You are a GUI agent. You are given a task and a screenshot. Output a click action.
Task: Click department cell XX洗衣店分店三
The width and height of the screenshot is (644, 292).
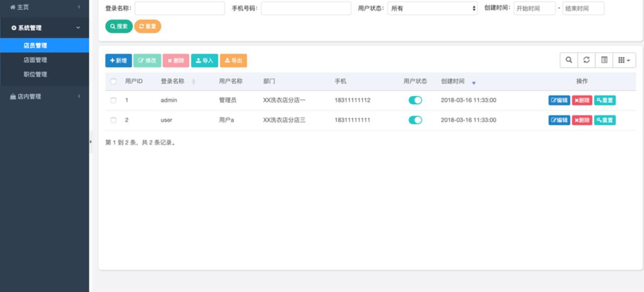[x=284, y=120]
